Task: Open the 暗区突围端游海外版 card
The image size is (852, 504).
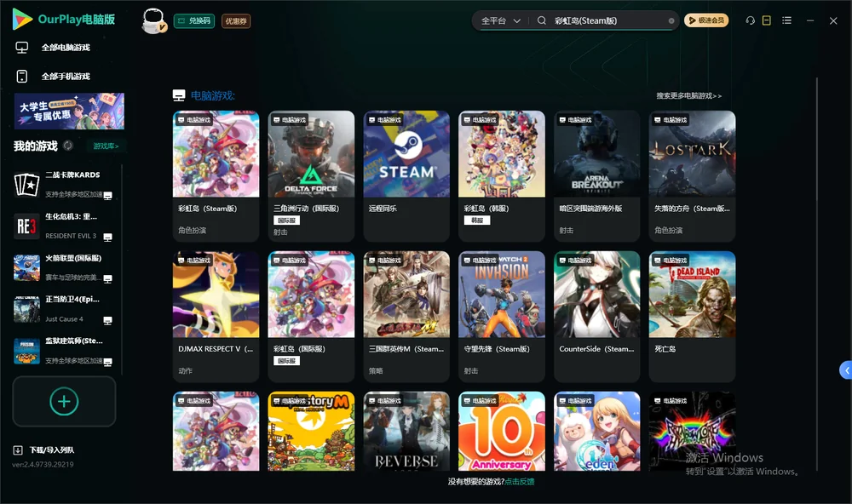Action: (597, 176)
